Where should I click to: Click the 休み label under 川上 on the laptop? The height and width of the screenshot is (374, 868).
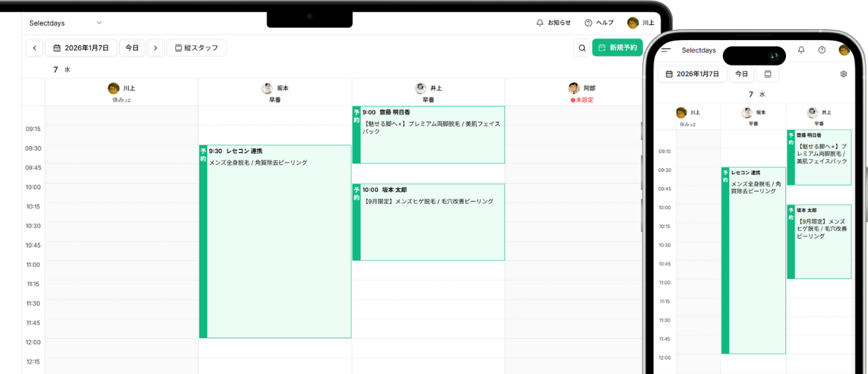point(121,100)
